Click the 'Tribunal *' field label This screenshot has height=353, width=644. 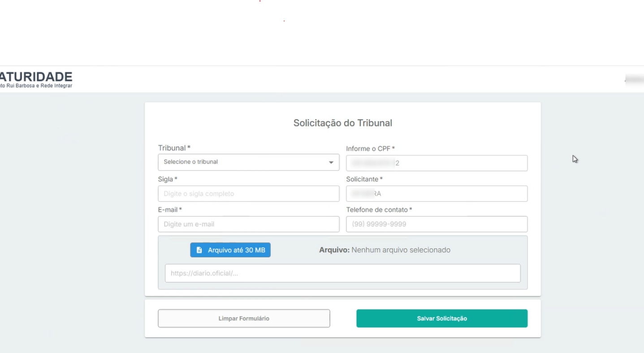(x=174, y=148)
